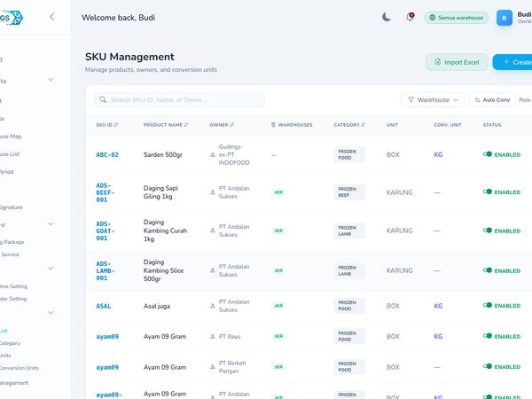Click FROZEN LAMB tag for ADS-LAMB-001
Screen dimensions: 532x399
pyautogui.click(x=349, y=270)
